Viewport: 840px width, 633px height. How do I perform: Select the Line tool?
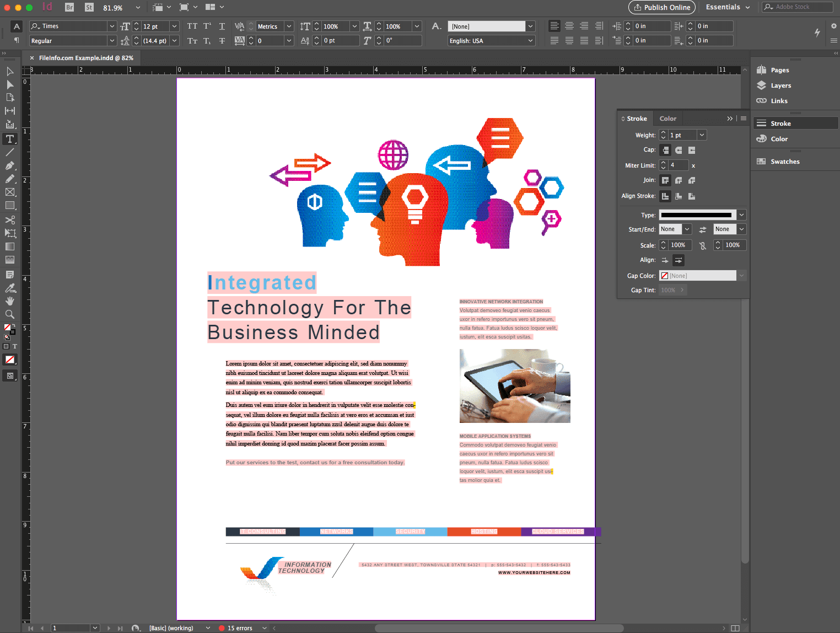(10, 152)
